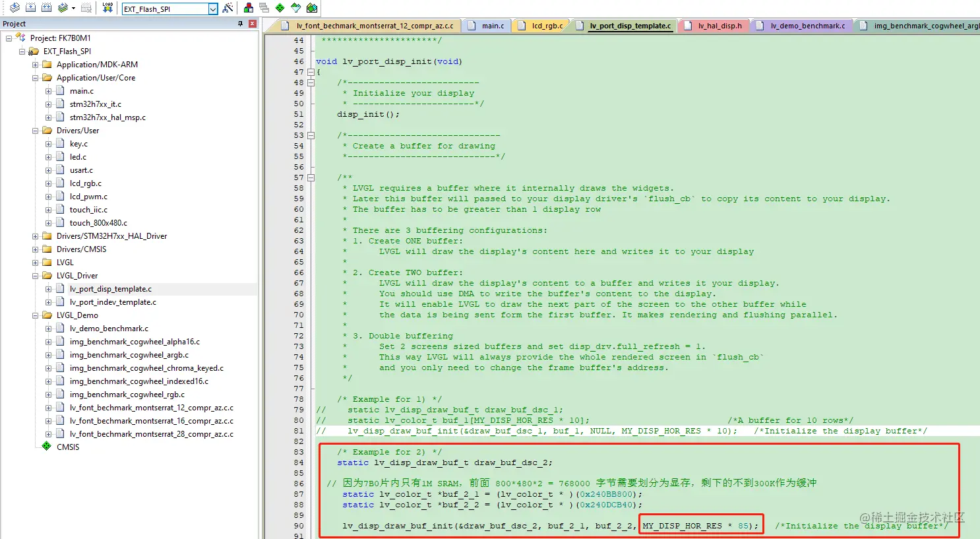980x539 pixels.
Task: Select touch_800x480.c in the project tree
Action: pos(98,223)
